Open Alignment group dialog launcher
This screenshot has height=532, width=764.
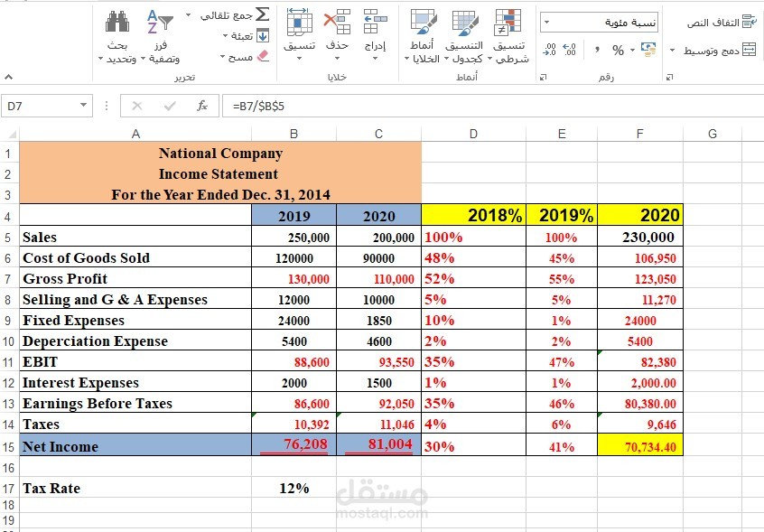[x=669, y=77]
